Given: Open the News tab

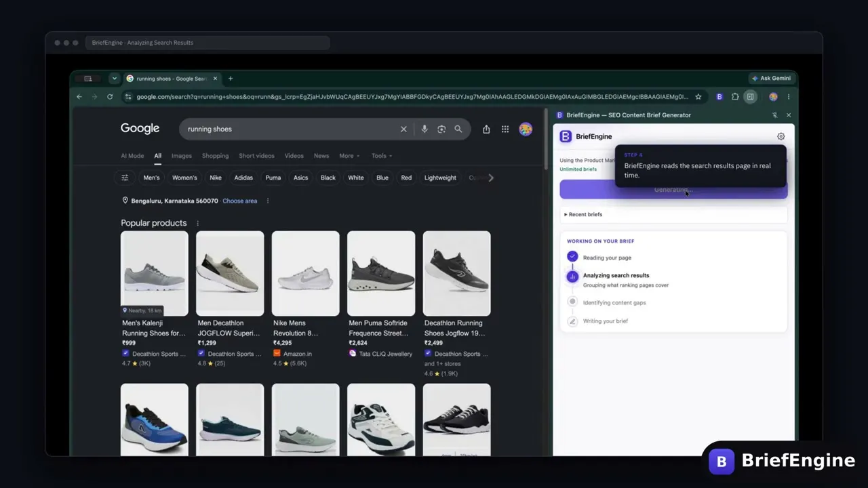Looking at the screenshot, I should click(x=321, y=156).
